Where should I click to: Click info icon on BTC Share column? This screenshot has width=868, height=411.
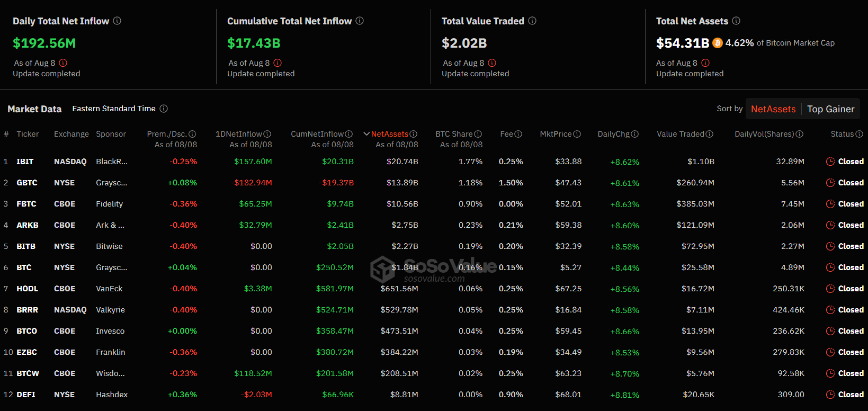[x=478, y=134]
